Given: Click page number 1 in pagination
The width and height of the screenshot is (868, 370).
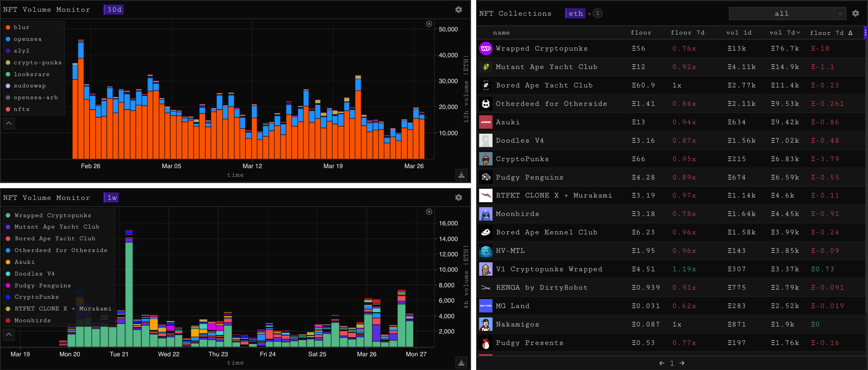Looking at the screenshot, I should 672,363.
